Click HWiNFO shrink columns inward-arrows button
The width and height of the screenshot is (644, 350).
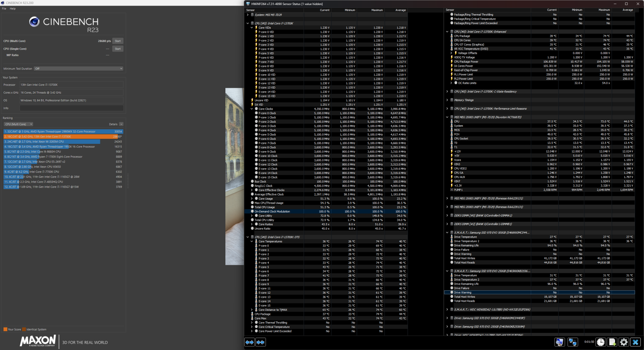point(261,342)
